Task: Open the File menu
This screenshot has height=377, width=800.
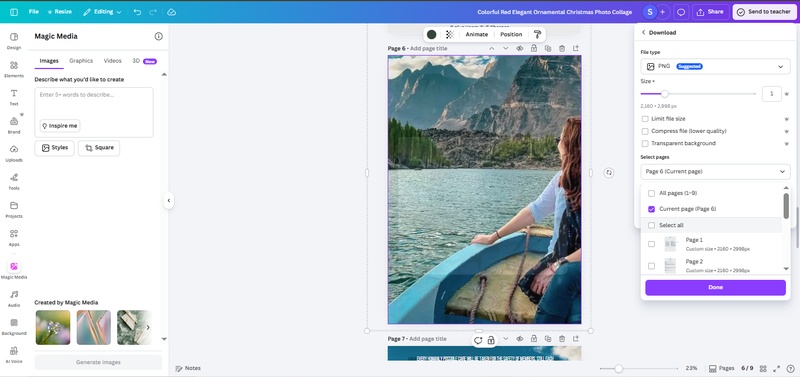Action: [34, 12]
